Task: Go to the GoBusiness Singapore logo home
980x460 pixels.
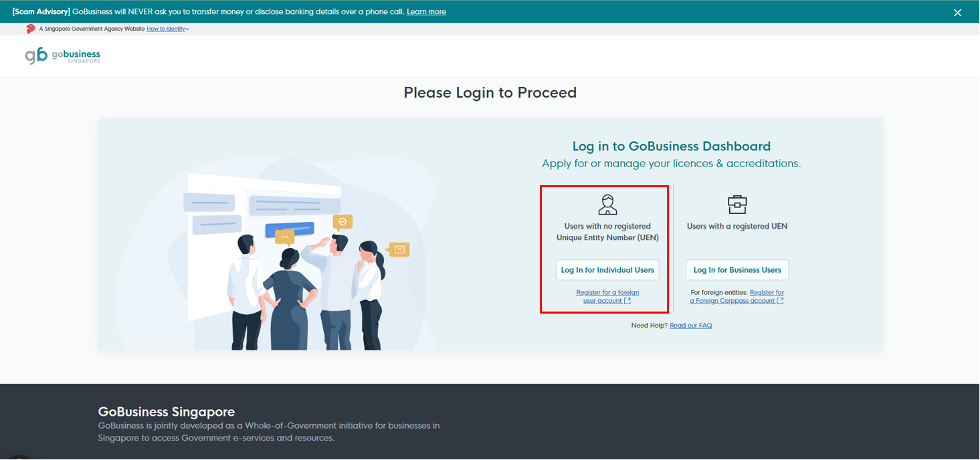Action: pos(62,55)
